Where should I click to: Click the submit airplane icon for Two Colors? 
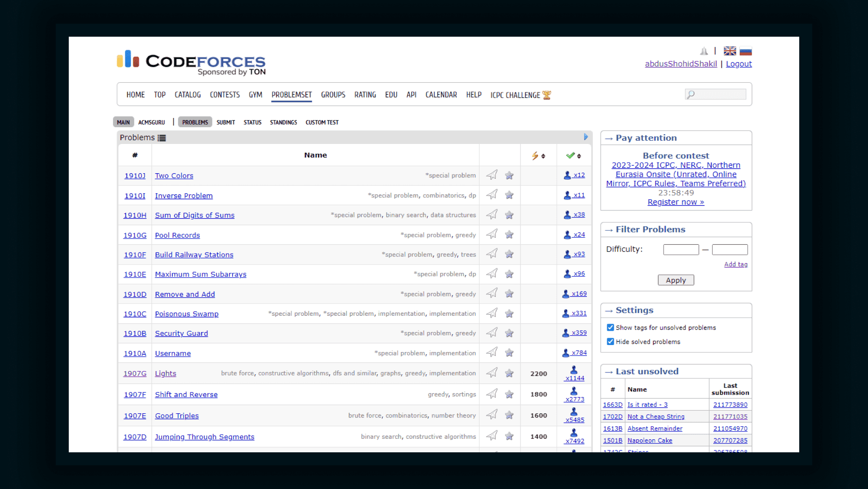click(x=492, y=175)
